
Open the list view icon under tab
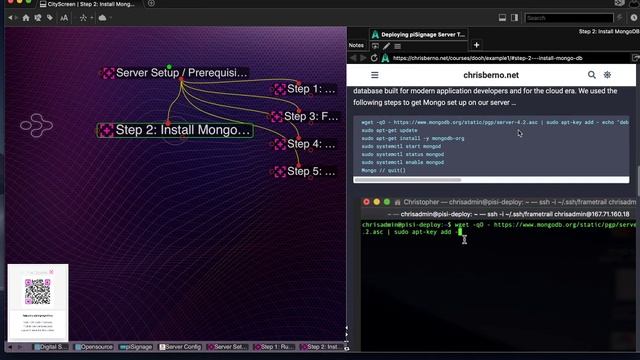click(x=397, y=46)
